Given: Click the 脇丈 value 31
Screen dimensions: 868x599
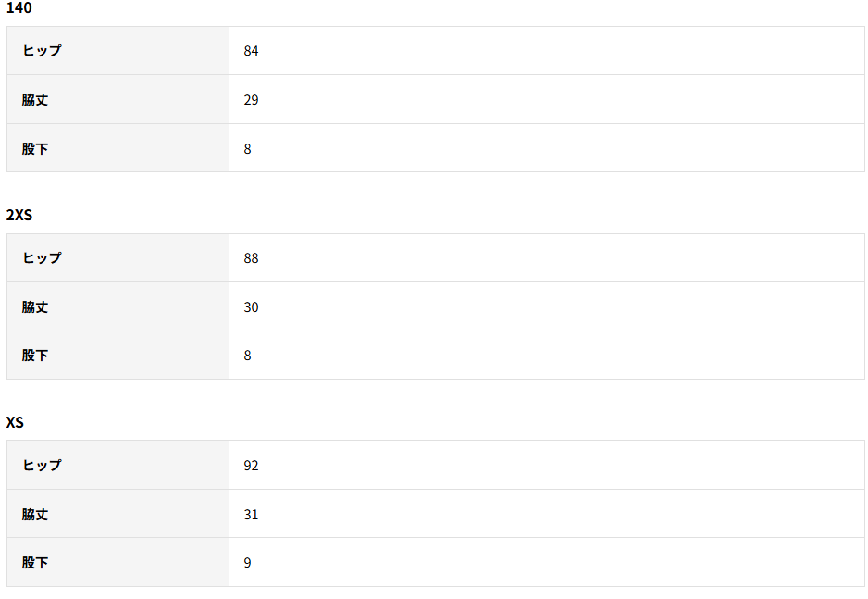Looking at the screenshot, I should coord(251,515).
